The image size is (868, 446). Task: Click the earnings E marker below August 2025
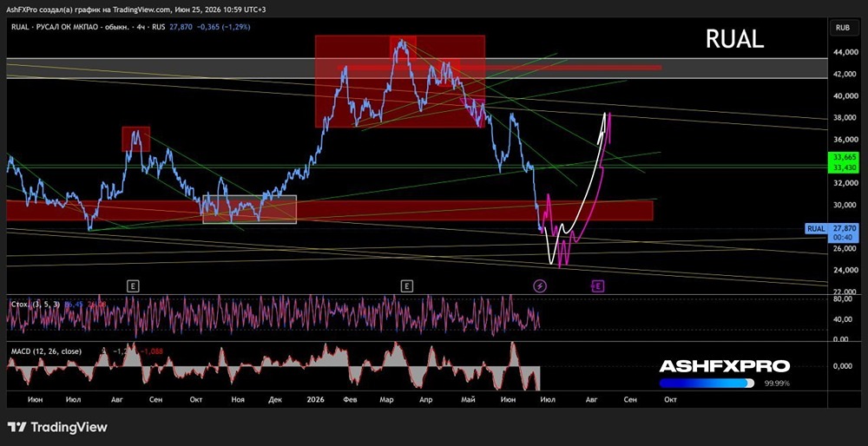(133, 285)
